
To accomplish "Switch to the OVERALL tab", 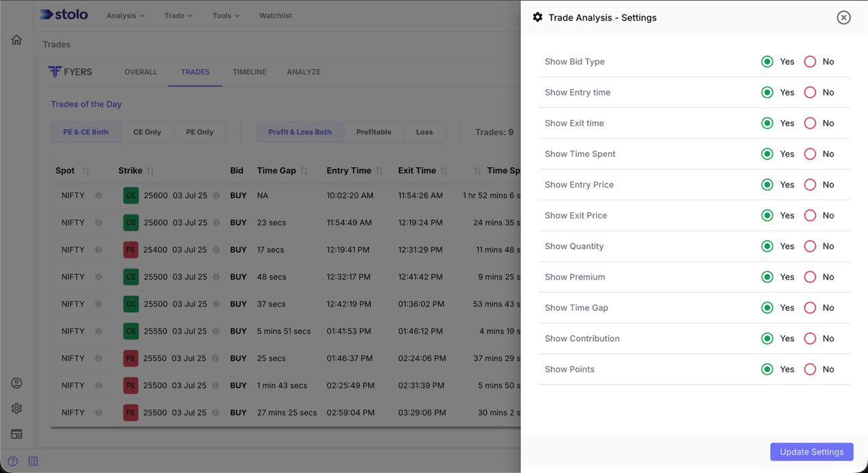I will (141, 72).
